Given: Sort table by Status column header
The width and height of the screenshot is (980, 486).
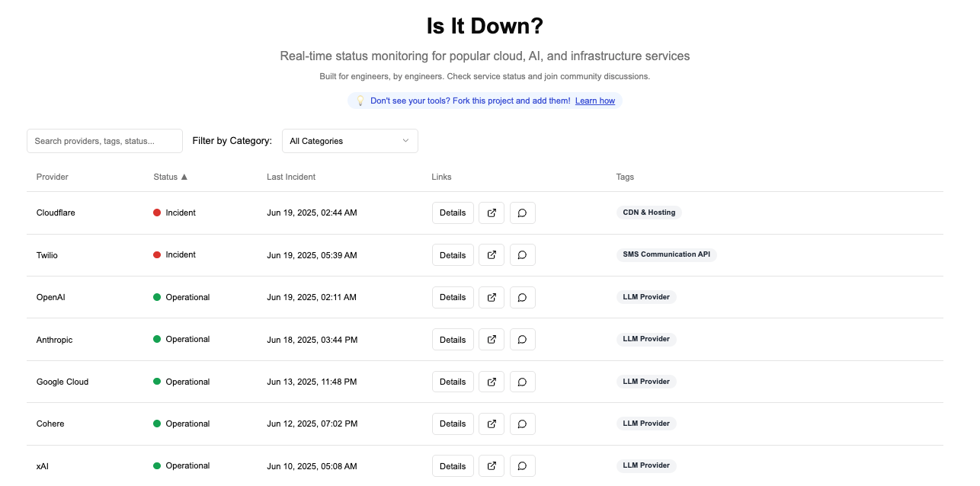Looking at the screenshot, I should [170, 177].
